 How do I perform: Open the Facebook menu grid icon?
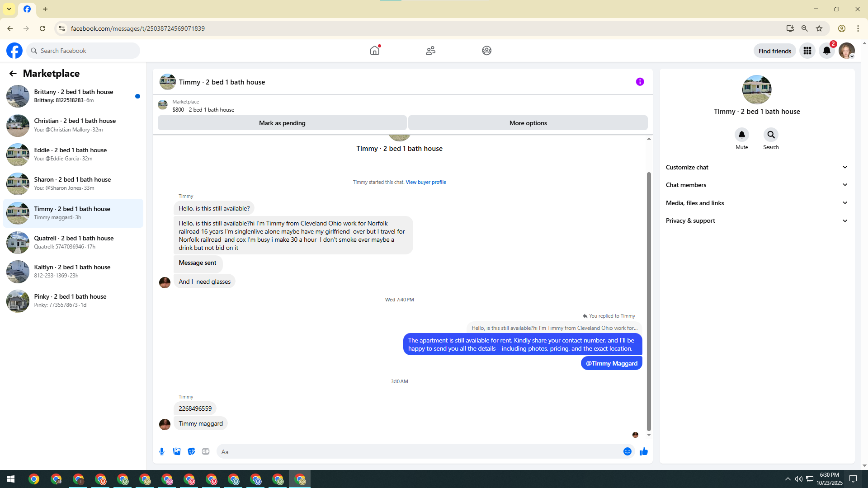coord(807,51)
